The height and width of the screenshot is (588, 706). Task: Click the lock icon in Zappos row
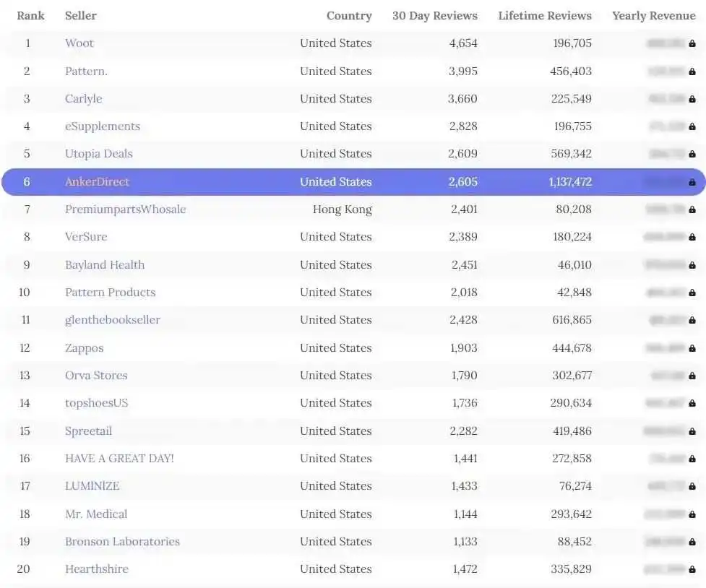692,348
